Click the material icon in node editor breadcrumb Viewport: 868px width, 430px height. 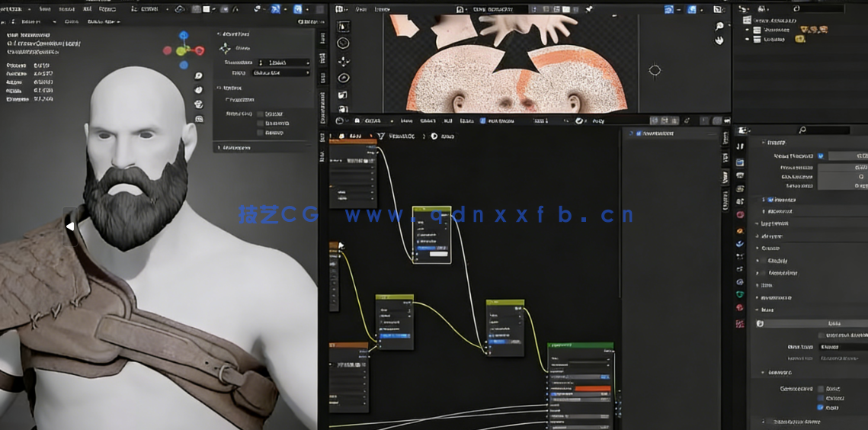[x=434, y=136]
